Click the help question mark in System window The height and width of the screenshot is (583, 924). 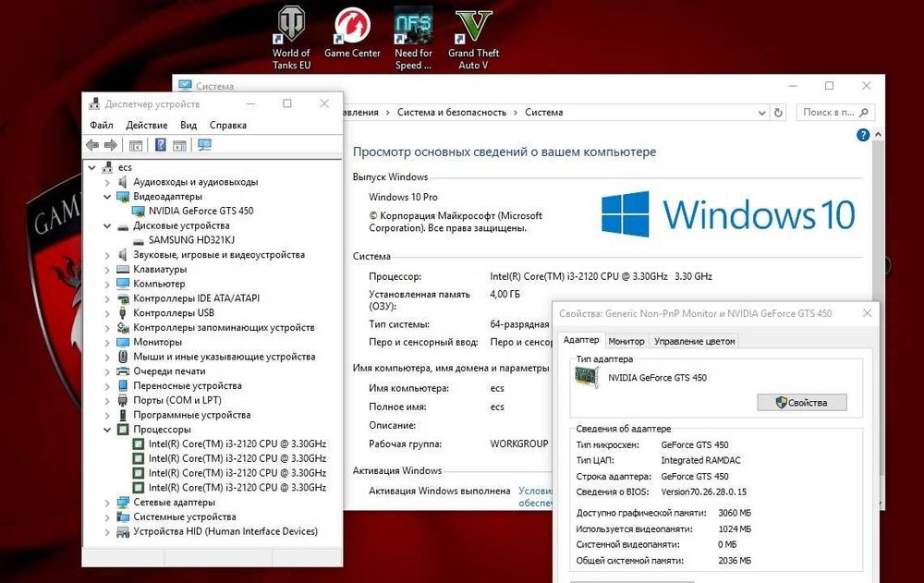coord(863,135)
